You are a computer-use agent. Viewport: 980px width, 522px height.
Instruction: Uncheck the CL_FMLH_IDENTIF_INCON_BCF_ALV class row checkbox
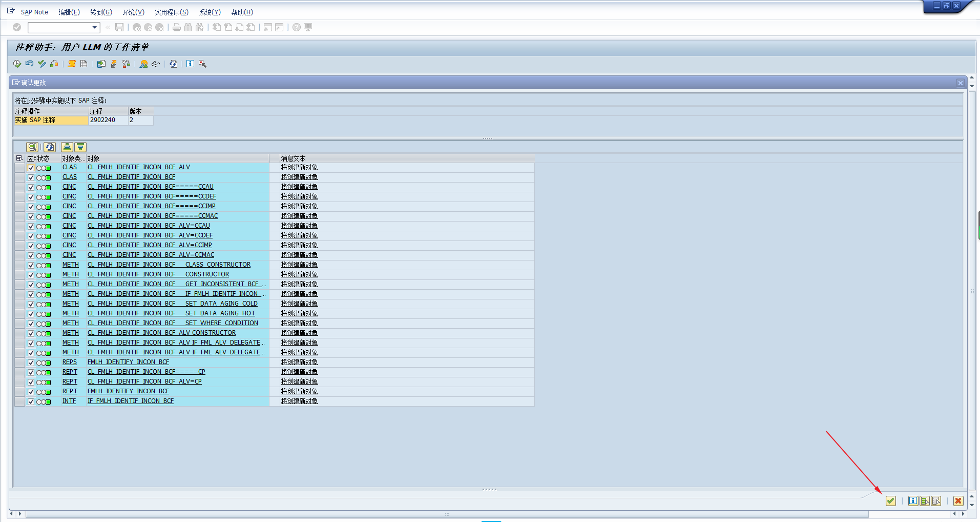[31, 168]
